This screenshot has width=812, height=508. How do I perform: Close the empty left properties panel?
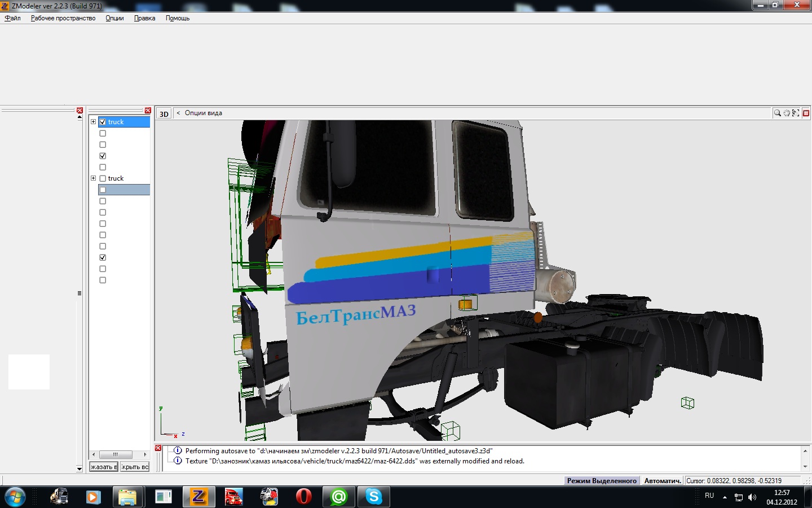coord(80,111)
